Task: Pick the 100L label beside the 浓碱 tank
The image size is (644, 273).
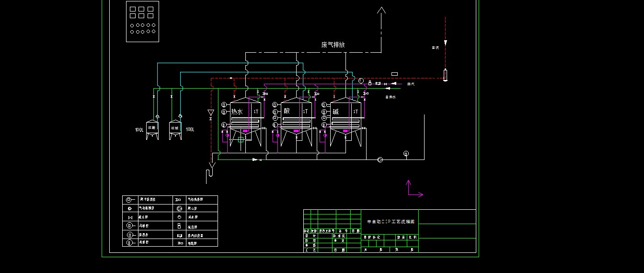Action: point(190,129)
